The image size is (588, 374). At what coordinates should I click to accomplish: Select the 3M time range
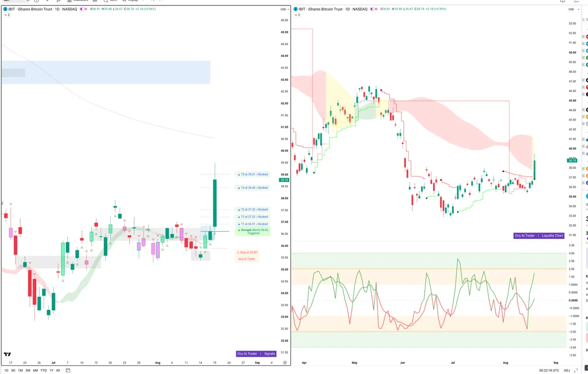27,370
